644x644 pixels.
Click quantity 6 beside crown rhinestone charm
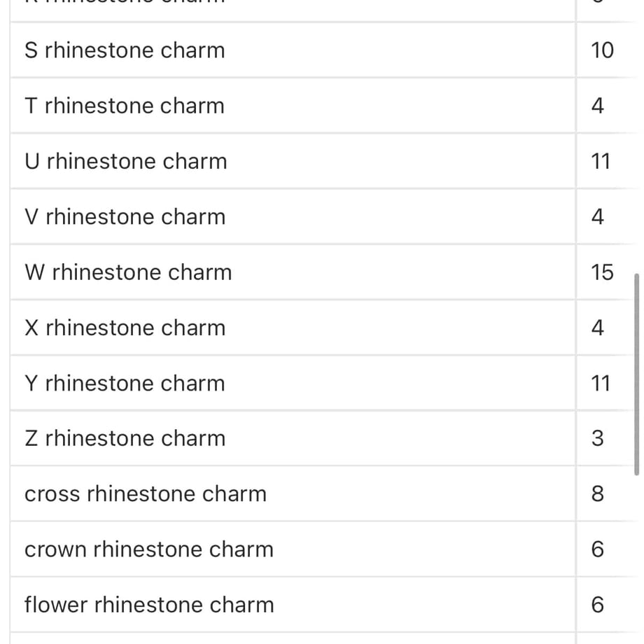point(598,549)
